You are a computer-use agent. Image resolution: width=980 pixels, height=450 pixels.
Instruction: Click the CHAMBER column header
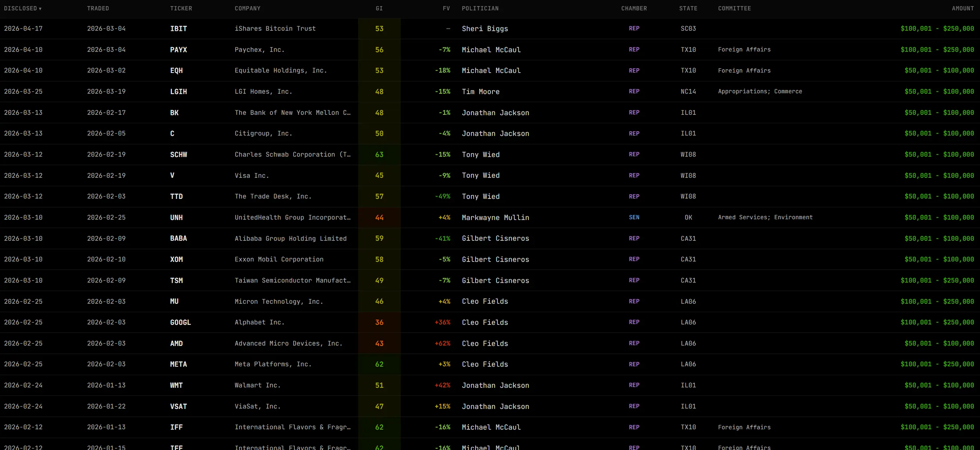[x=634, y=8]
